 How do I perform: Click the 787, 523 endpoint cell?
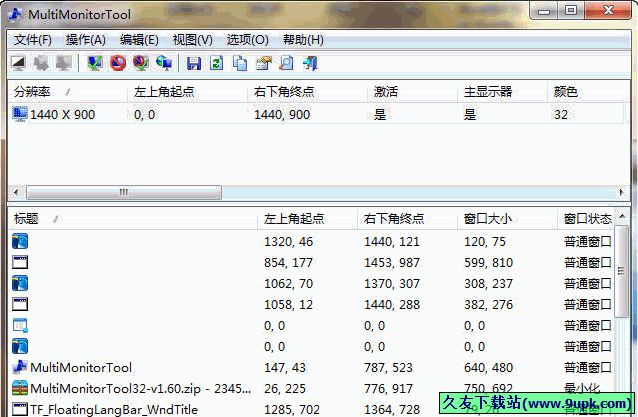point(388,368)
